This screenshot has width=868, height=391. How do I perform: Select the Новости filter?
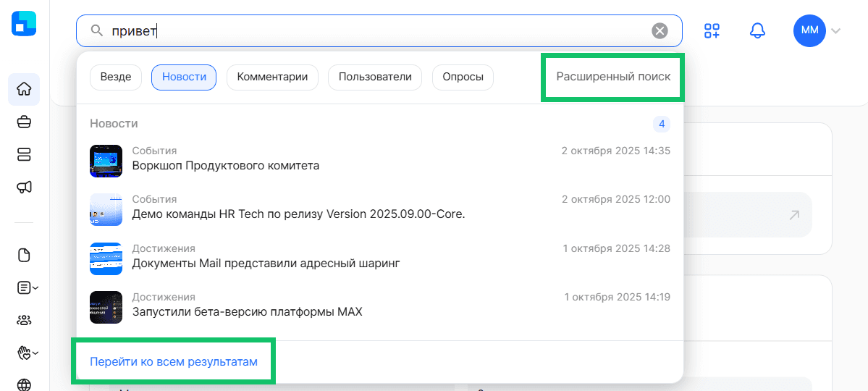[x=185, y=77]
